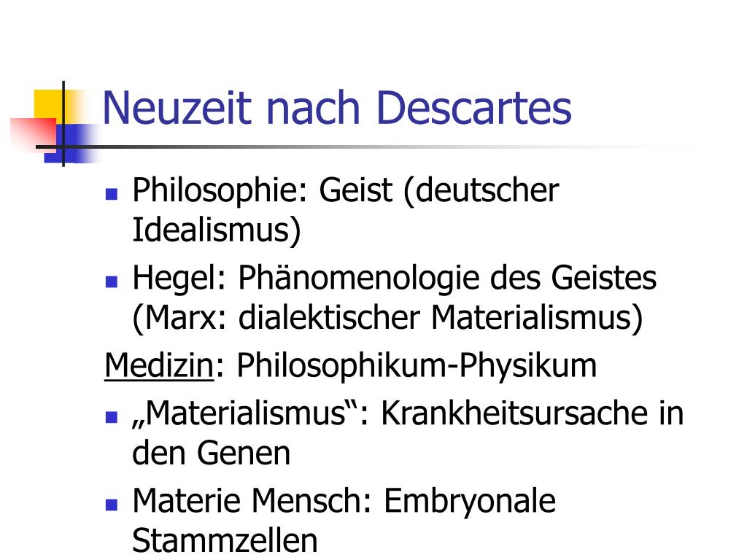Click the name Hegel in second bullet
The height and width of the screenshot is (560, 747).
[174, 278]
